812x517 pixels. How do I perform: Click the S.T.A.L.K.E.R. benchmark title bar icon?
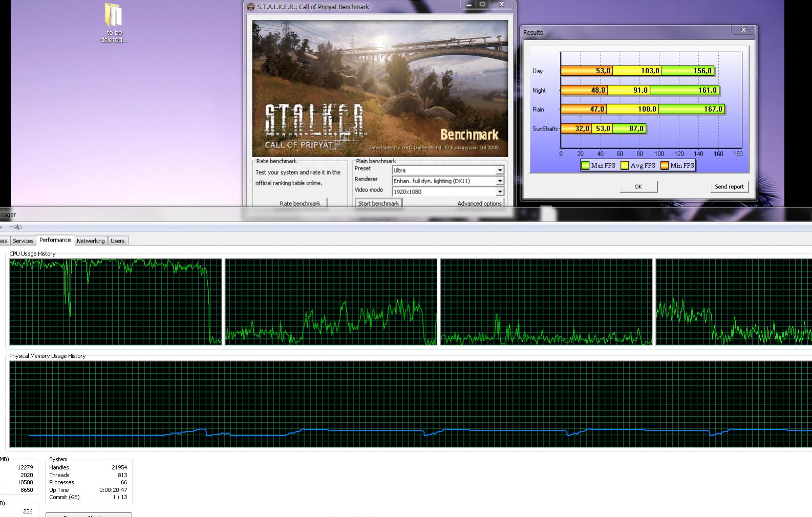point(250,7)
